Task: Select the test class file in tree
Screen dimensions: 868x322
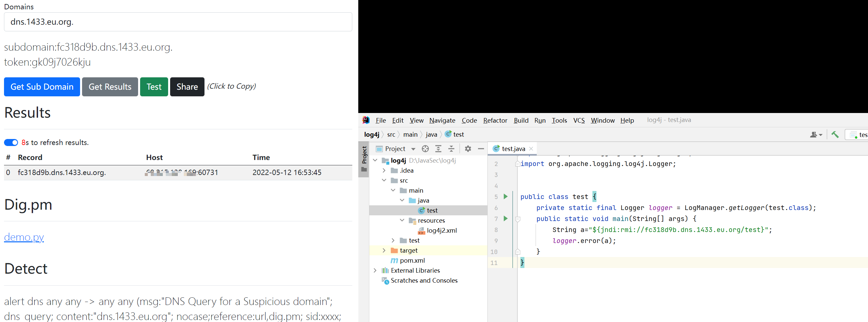Action: [x=428, y=211]
